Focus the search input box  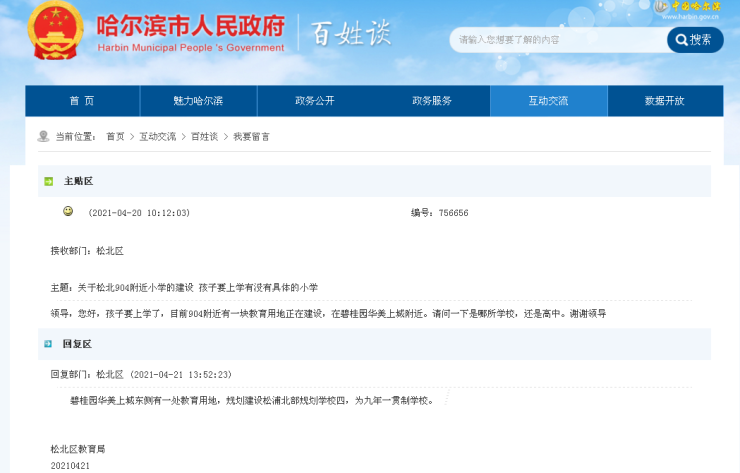pos(558,40)
